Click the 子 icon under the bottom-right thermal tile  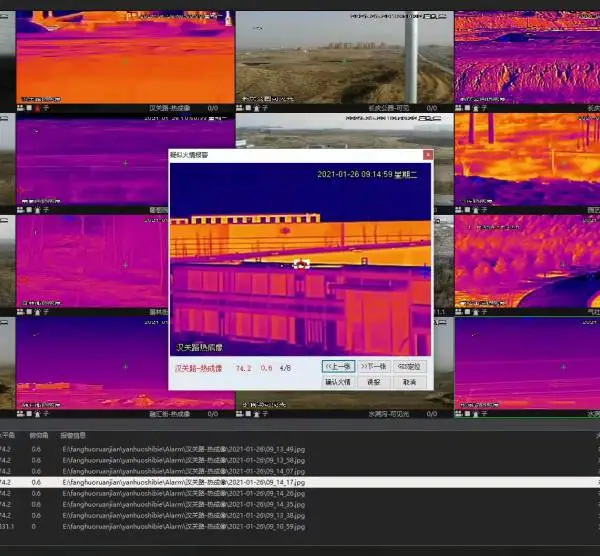pyautogui.click(x=484, y=414)
